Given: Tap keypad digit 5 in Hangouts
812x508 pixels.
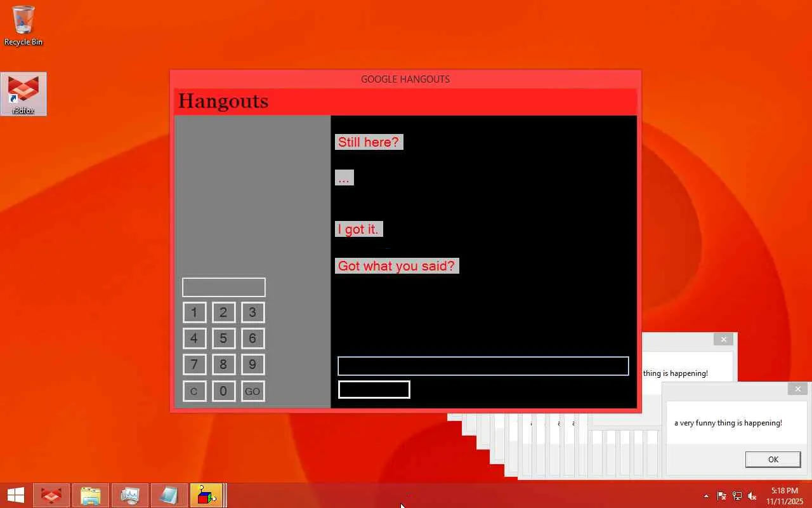Looking at the screenshot, I should point(223,338).
